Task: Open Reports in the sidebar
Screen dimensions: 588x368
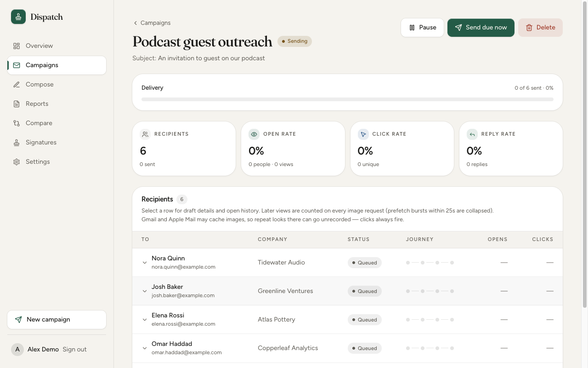Action: coord(57,104)
